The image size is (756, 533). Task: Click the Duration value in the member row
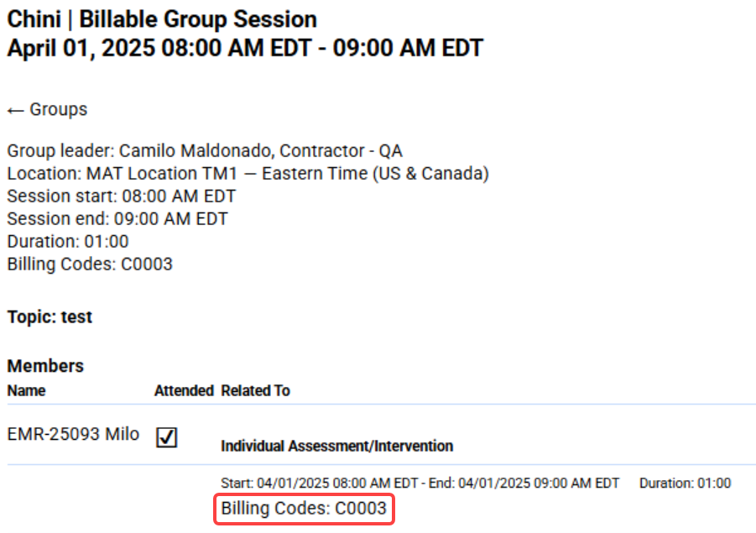click(685, 483)
